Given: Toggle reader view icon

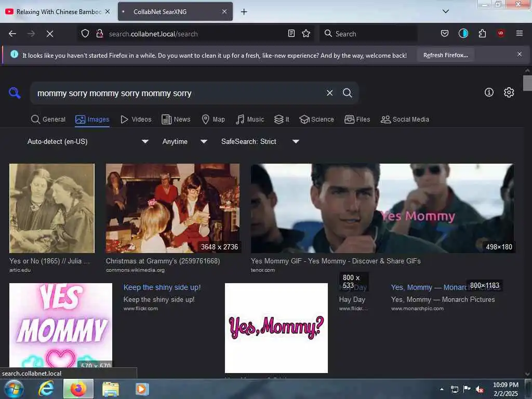Looking at the screenshot, I should pos(291,33).
